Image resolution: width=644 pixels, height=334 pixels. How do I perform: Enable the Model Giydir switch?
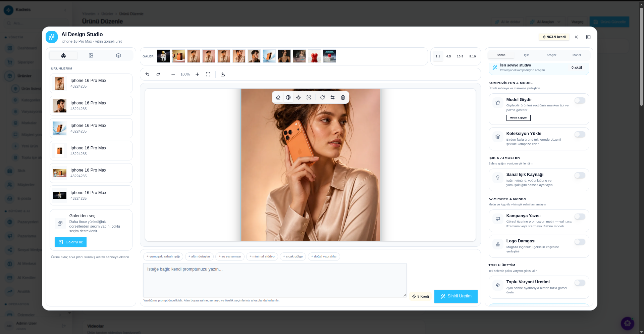pyautogui.click(x=580, y=100)
